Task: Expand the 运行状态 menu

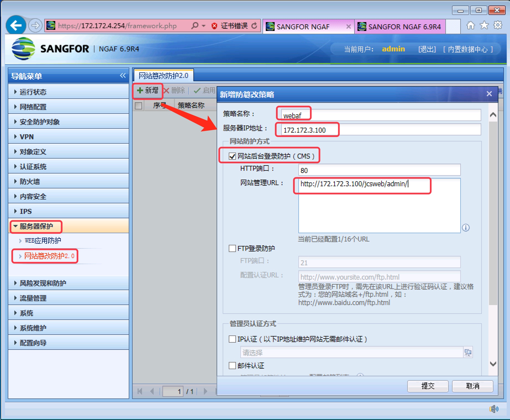Action: 69,92
